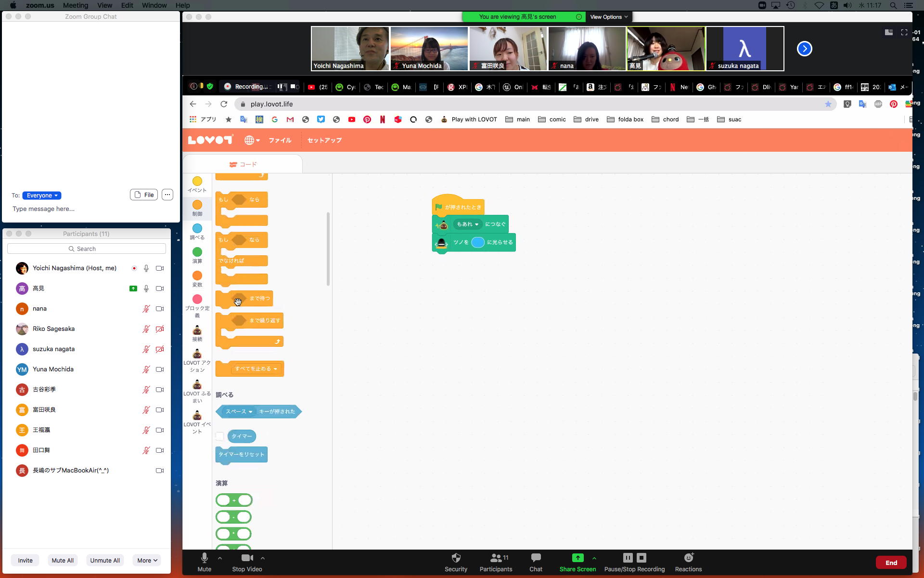Screen dimensions: 924x578
Task: Unmute nana's microphone in participants list
Action: (146, 309)
